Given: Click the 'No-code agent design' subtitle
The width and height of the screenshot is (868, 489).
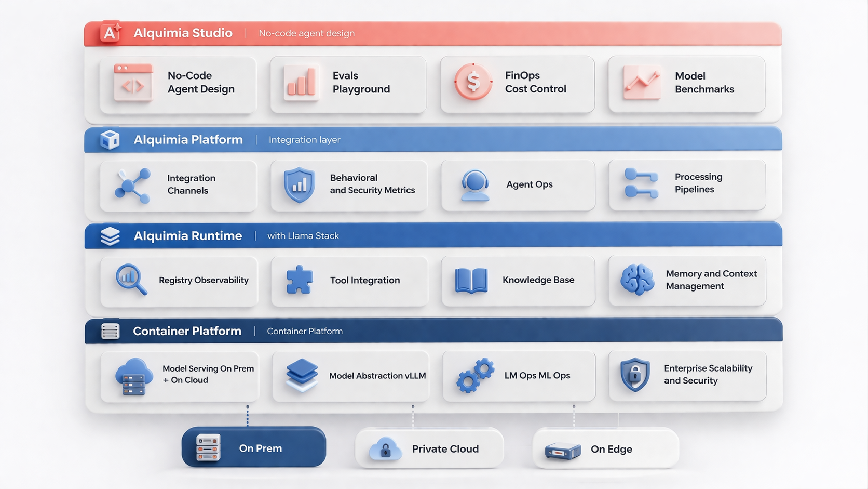Looking at the screenshot, I should coord(306,33).
